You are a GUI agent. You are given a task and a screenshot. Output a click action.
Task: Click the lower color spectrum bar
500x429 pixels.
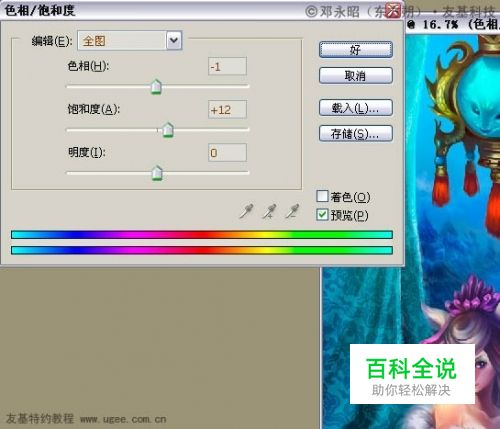point(202,250)
